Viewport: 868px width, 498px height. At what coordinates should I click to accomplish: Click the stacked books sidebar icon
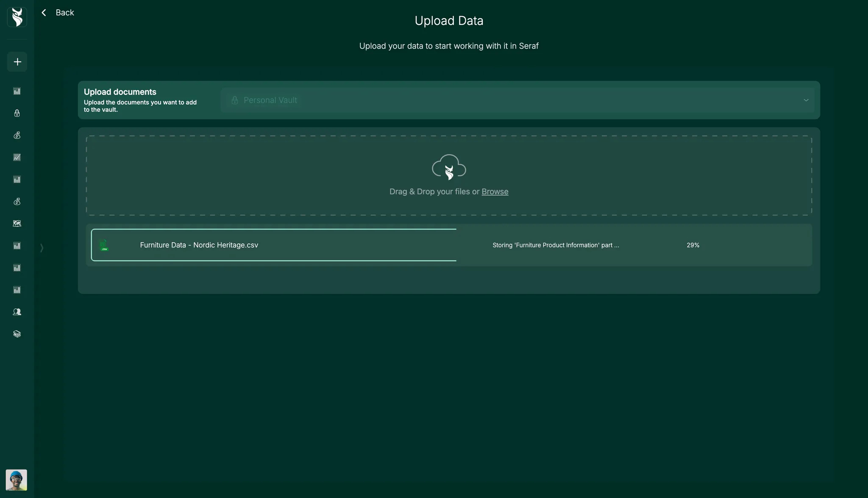[17, 334]
